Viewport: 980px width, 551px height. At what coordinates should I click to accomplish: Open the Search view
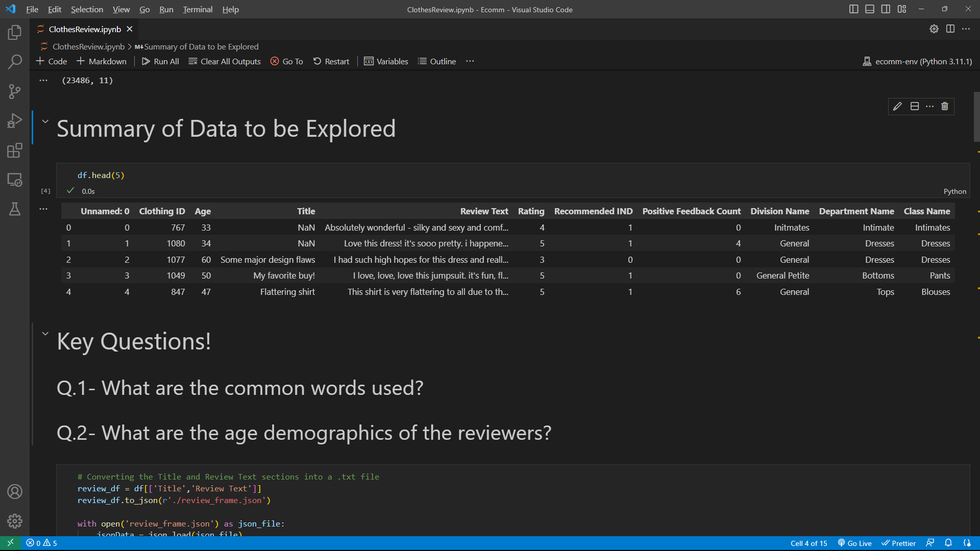(x=15, y=62)
